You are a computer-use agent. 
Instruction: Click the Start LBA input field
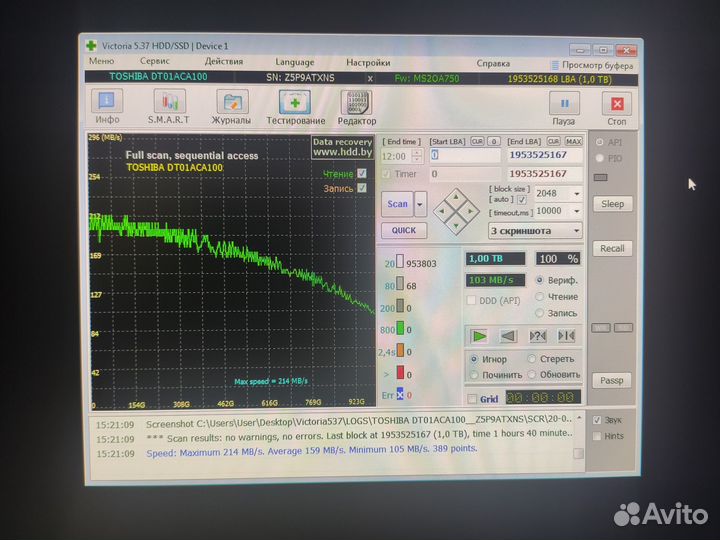465,155
